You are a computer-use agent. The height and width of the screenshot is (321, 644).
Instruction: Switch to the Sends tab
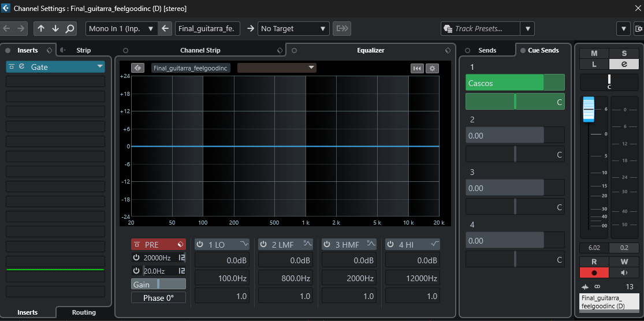tap(487, 50)
